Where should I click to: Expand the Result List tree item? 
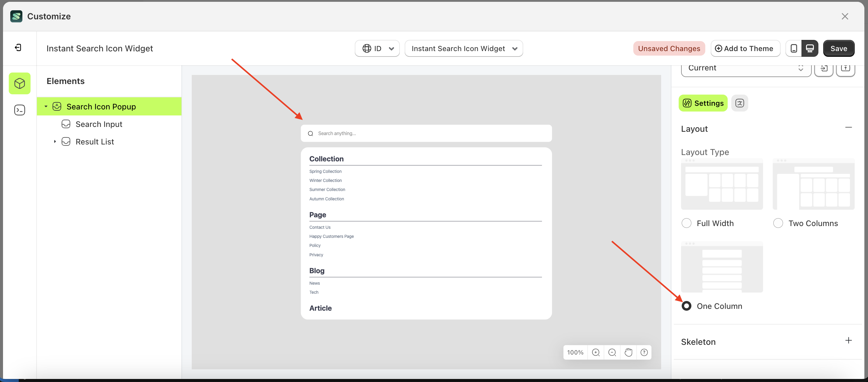(56, 141)
